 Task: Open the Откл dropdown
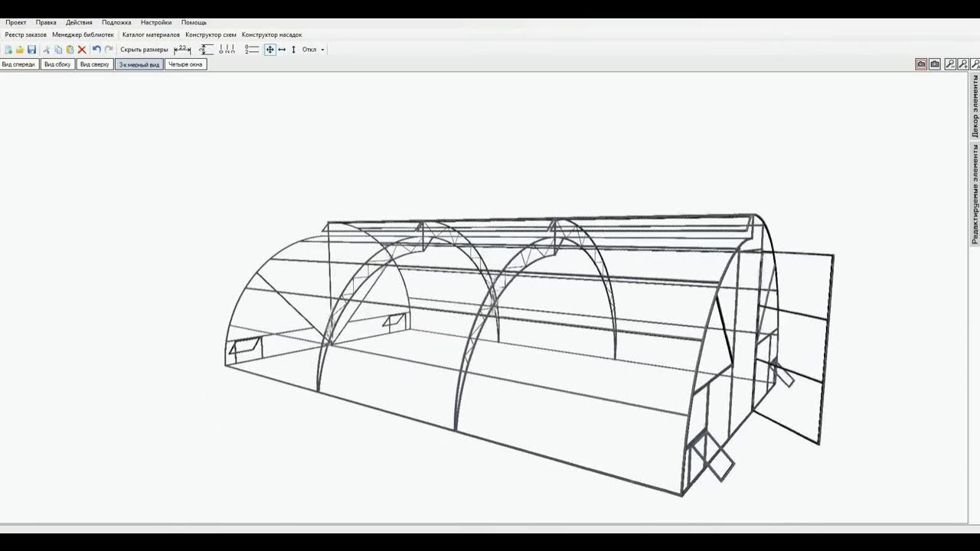(313, 49)
